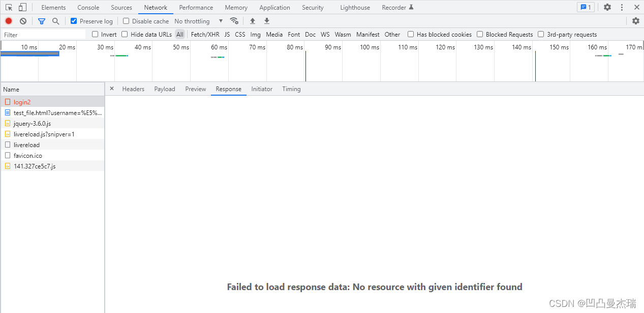Image resolution: width=644 pixels, height=313 pixels.
Task: Filter requests by CSS type
Action: tap(240, 35)
